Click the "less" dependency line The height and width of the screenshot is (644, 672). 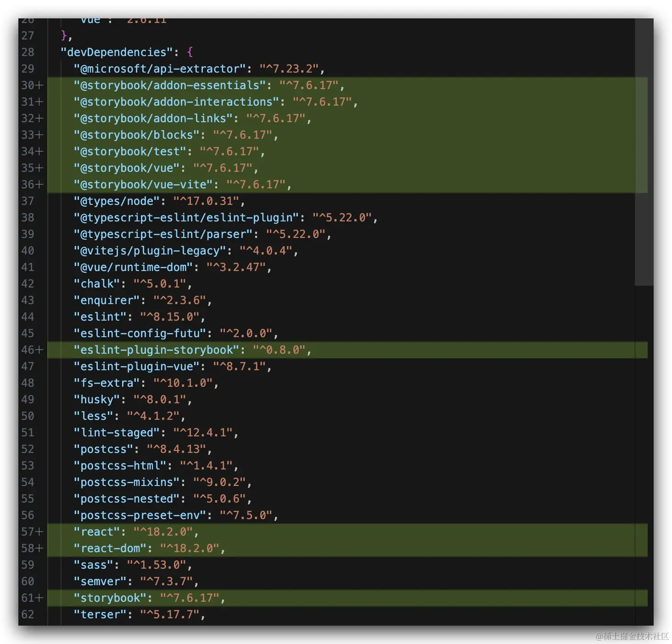coord(129,416)
